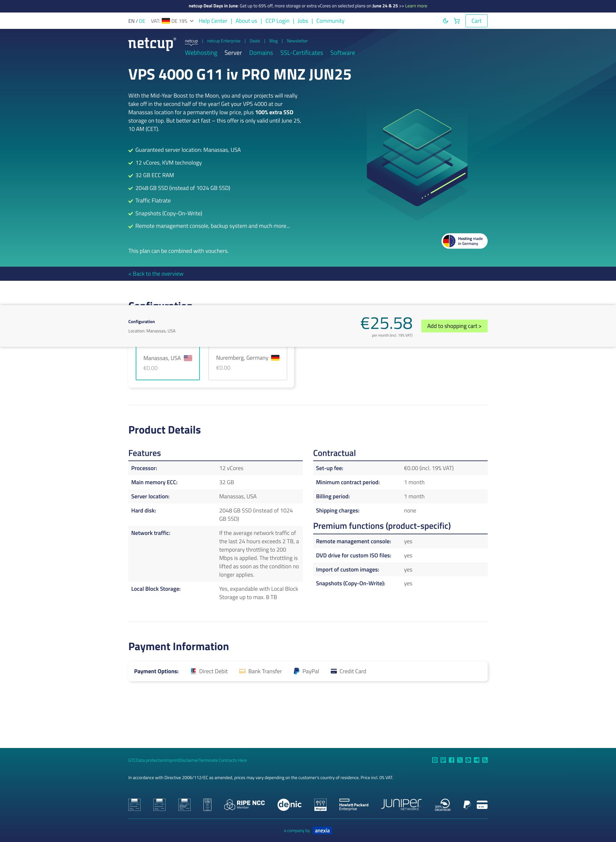Viewport: 616px width, 842px height.
Task: Click the 100% Ökostrom badge
Action: pyautogui.click(x=443, y=805)
